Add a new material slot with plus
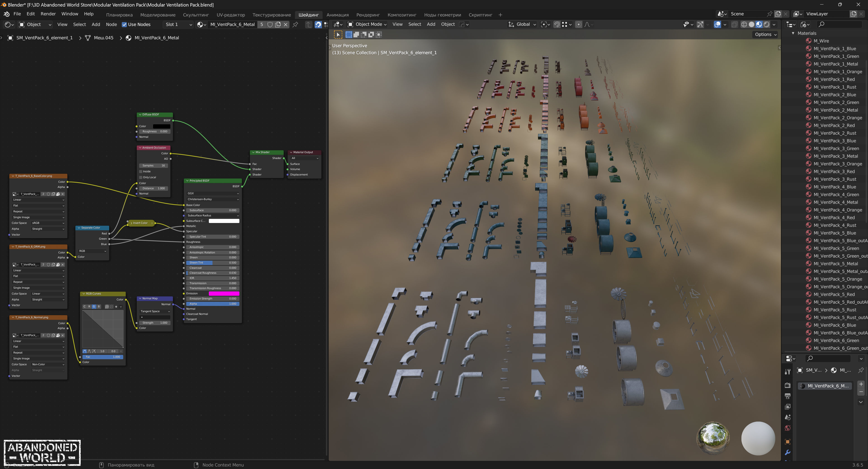Image resolution: width=868 pixels, height=469 pixels. click(x=861, y=384)
